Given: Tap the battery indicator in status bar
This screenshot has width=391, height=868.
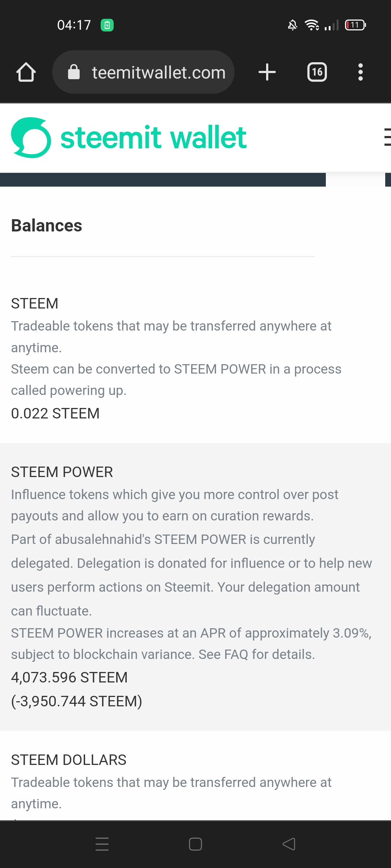Looking at the screenshot, I should (355, 25).
